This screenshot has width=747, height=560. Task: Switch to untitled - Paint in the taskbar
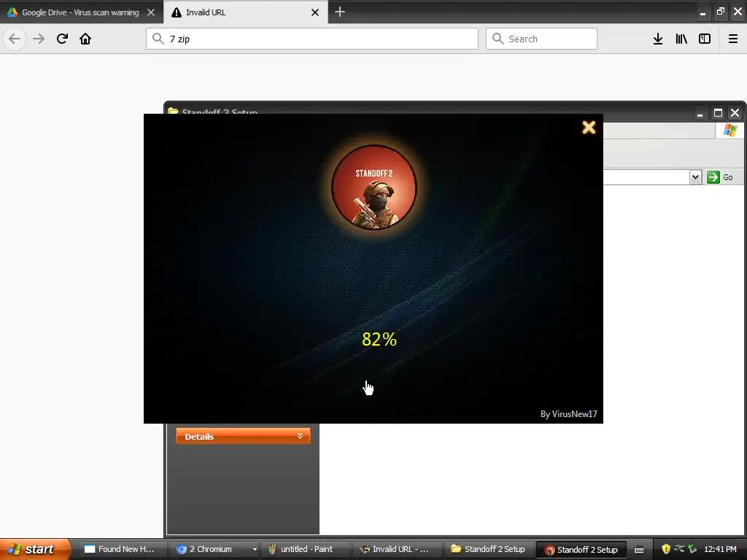pyautogui.click(x=306, y=549)
